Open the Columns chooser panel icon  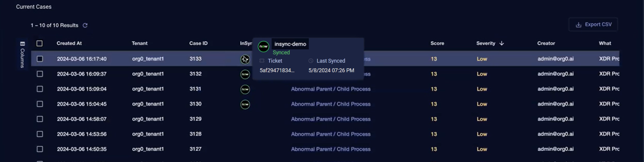[22, 44]
